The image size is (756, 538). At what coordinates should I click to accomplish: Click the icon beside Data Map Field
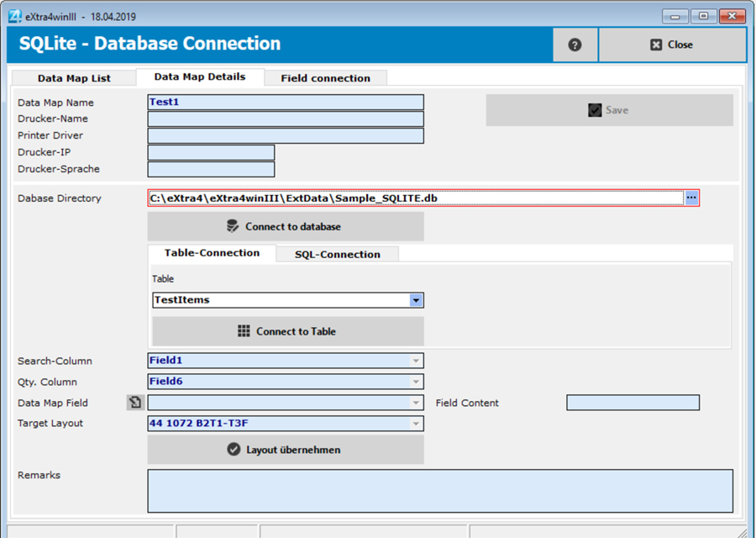(135, 403)
